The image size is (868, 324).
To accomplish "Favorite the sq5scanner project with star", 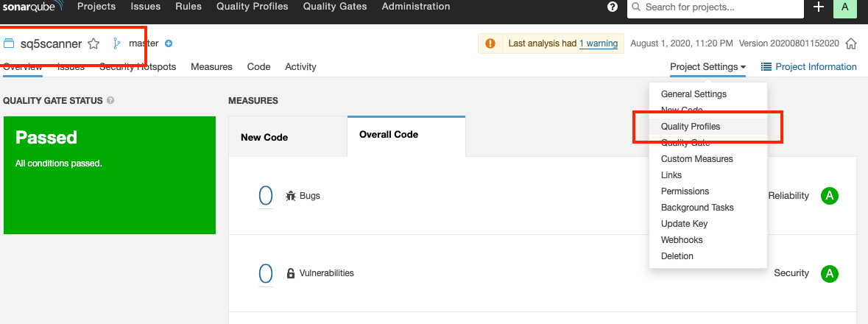I will [93, 44].
